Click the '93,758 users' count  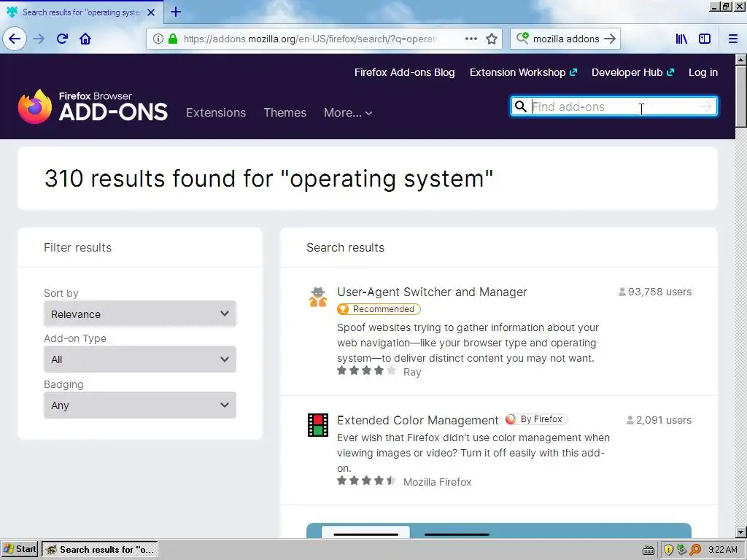pyautogui.click(x=655, y=292)
